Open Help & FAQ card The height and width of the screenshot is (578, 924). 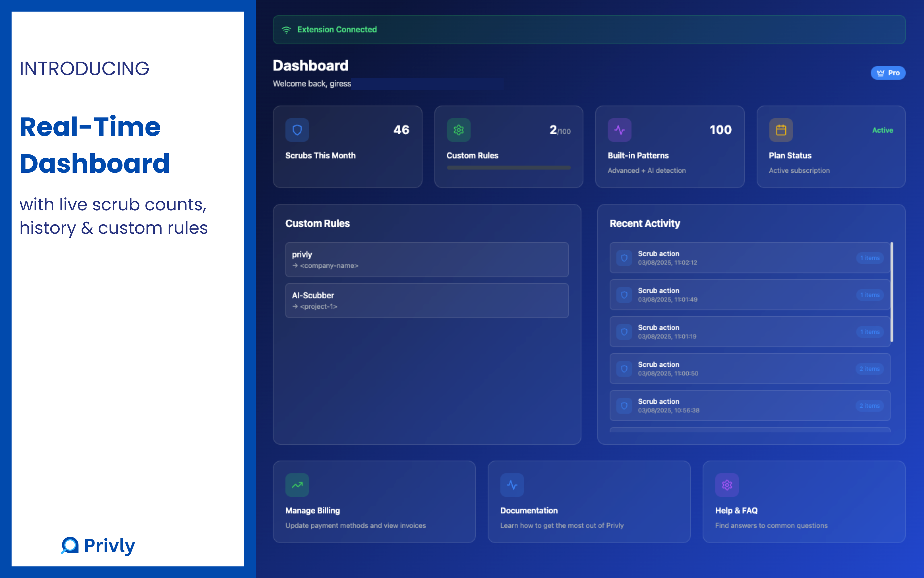point(804,501)
